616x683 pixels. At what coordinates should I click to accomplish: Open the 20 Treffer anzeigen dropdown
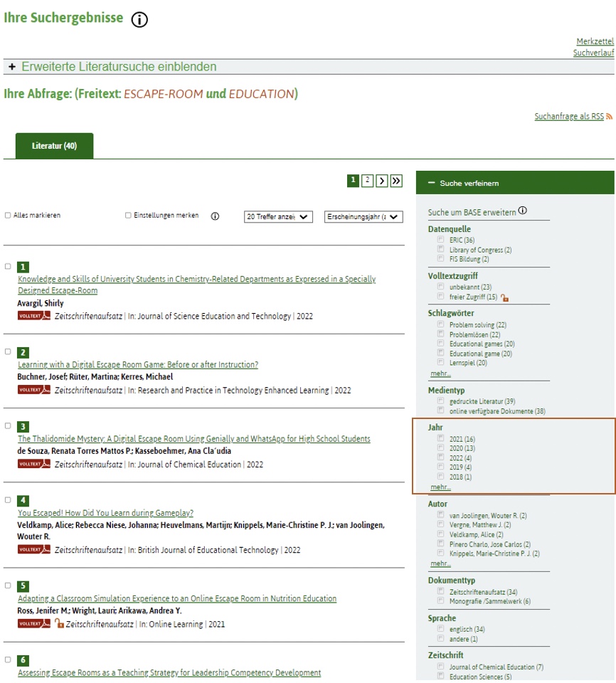pos(277,216)
